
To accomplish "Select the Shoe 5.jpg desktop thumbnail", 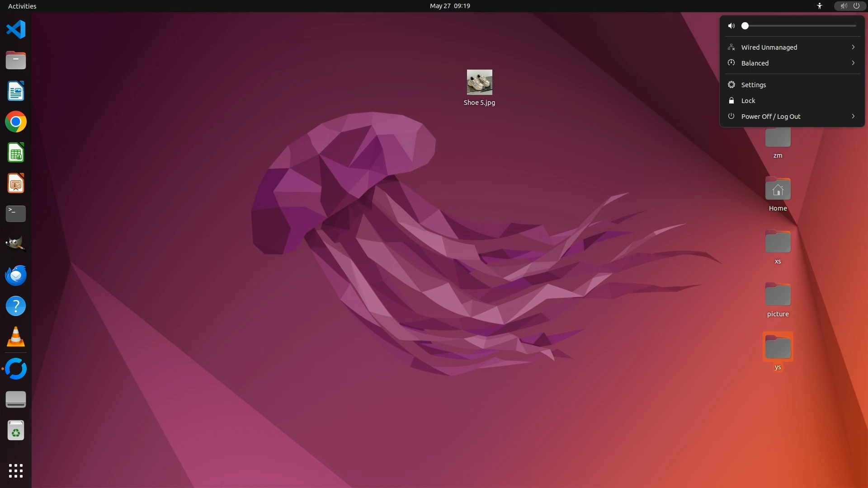I will coord(479,82).
